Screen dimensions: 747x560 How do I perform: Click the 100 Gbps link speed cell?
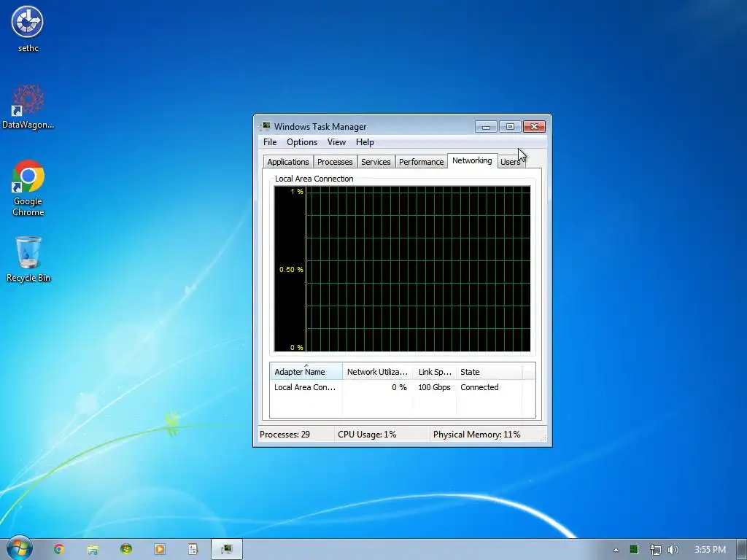434,387
